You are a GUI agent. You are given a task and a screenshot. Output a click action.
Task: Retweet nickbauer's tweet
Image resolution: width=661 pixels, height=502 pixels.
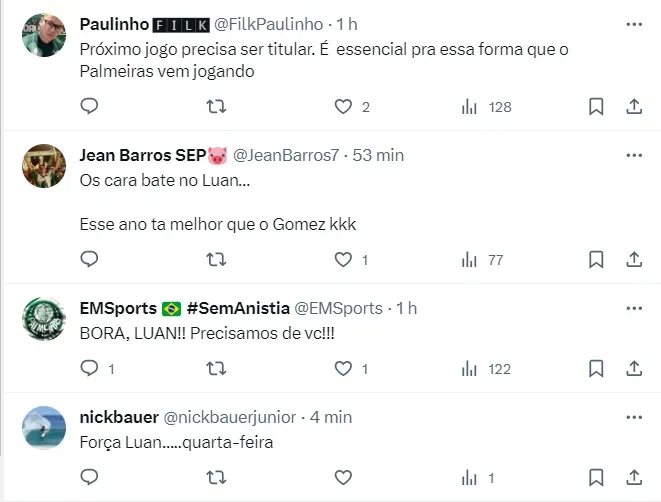[215, 477]
